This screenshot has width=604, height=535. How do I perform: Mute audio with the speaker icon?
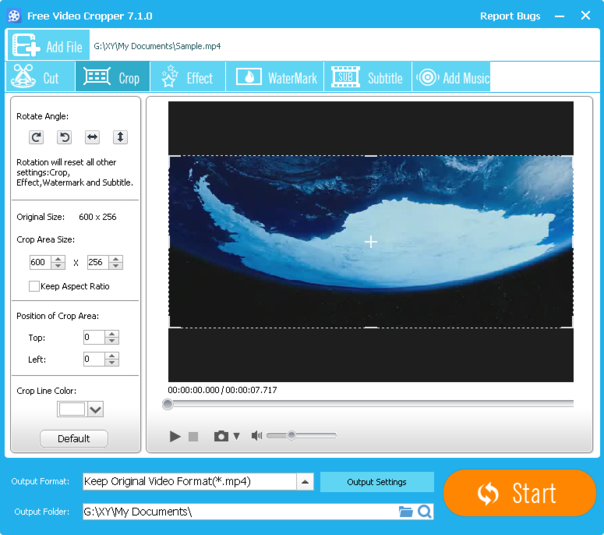(257, 436)
